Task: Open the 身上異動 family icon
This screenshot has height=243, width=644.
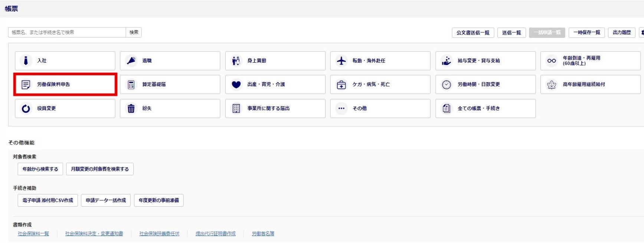Action: click(x=236, y=60)
